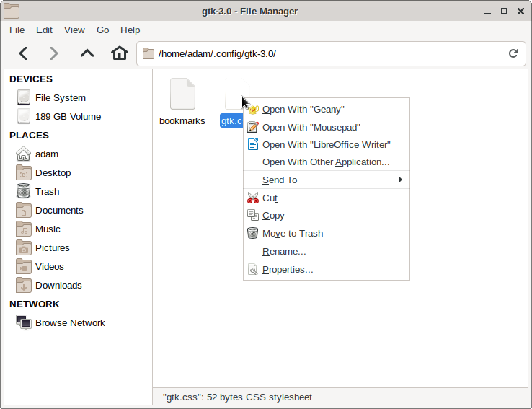Viewport: 532px width, 409px height.
Task: Click the Back navigation arrow
Action: (x=23, y=53)
